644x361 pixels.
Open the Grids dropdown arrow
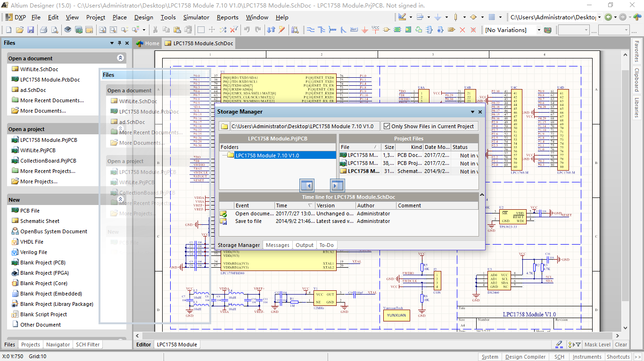[501, 17]
